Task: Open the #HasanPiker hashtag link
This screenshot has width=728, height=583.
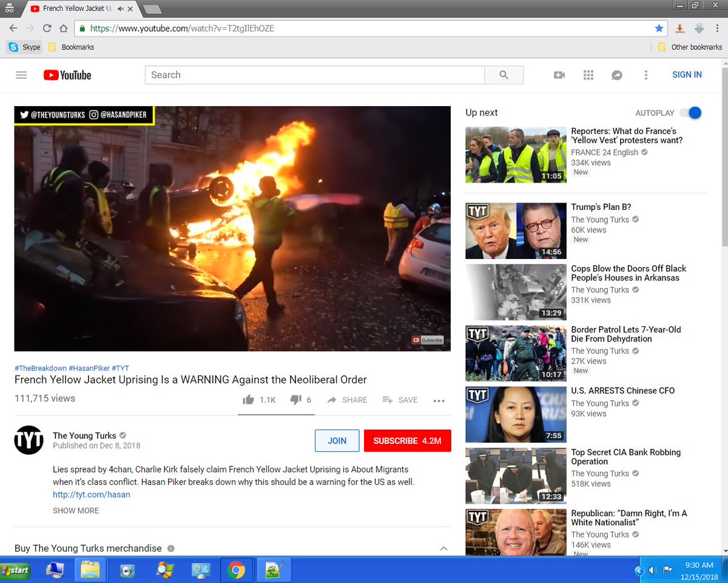Action: (89, 368)
